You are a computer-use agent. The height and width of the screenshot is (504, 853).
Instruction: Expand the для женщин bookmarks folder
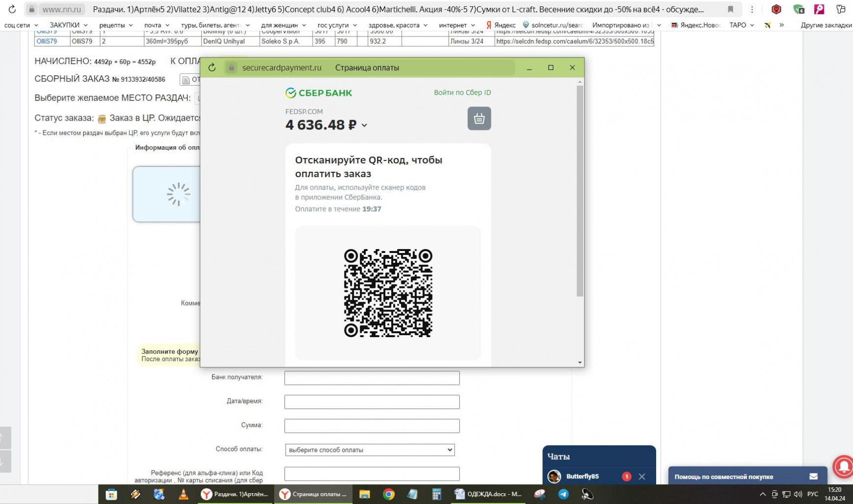coord(283,25)
